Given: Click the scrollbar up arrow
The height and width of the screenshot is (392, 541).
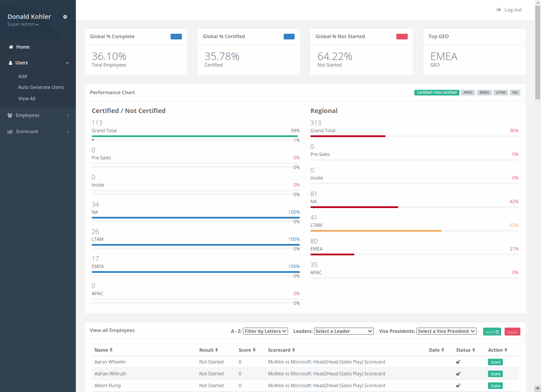Looking at the screenshot, I should pos(537,4).
